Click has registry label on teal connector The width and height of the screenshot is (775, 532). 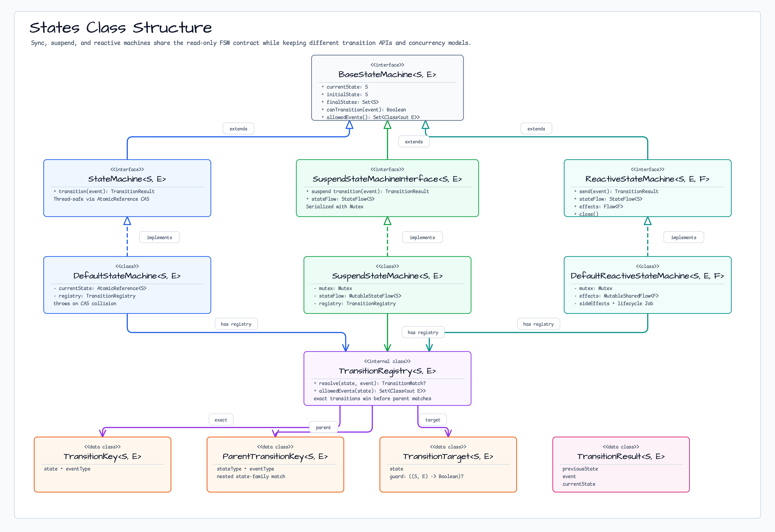(x=539, y=324)
